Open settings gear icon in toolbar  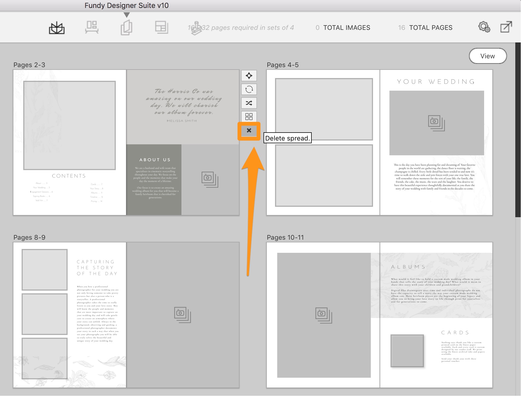[x=485, y=27]
